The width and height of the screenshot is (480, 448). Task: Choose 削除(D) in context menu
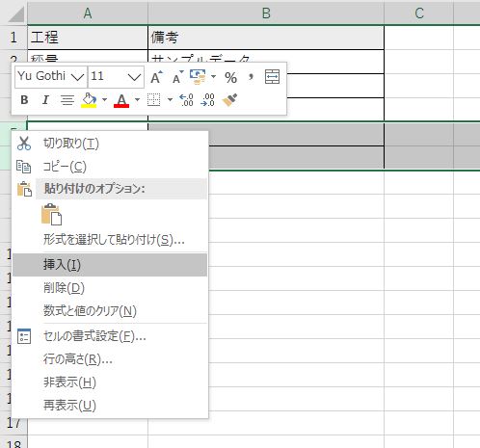pos(110,288)
